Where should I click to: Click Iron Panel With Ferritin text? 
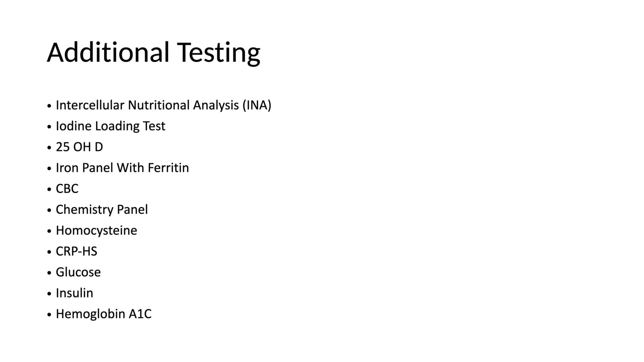(x=122, y=168)
